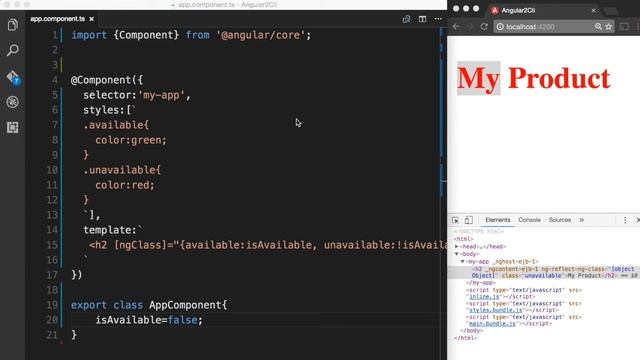The height and width of the screenshot is (360, 640).
Task: Click the My Product heading on the page
Action: [533, 78]
